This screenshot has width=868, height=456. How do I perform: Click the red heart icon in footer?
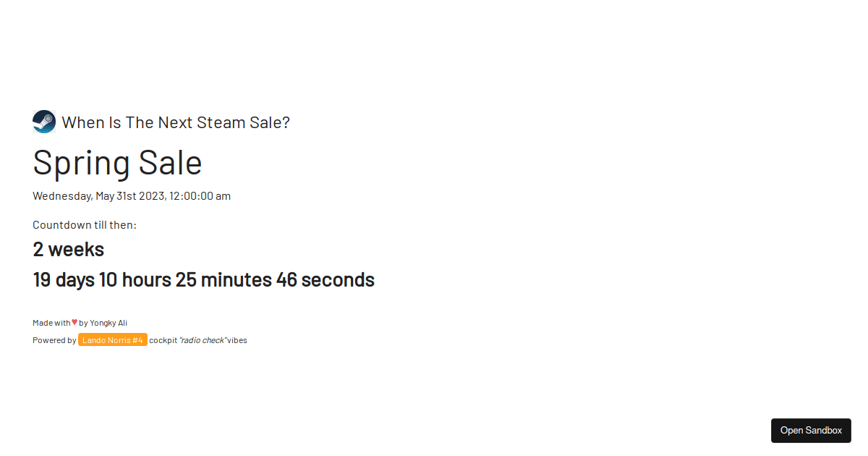(75, 322)
